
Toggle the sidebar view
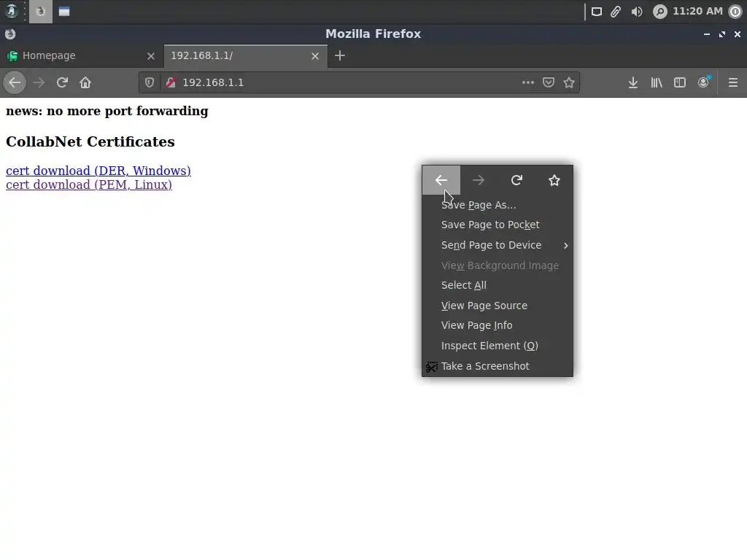tap(680, 82)
